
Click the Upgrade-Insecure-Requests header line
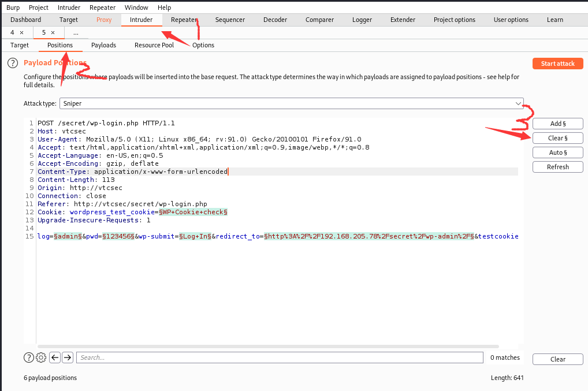point(94,220)
